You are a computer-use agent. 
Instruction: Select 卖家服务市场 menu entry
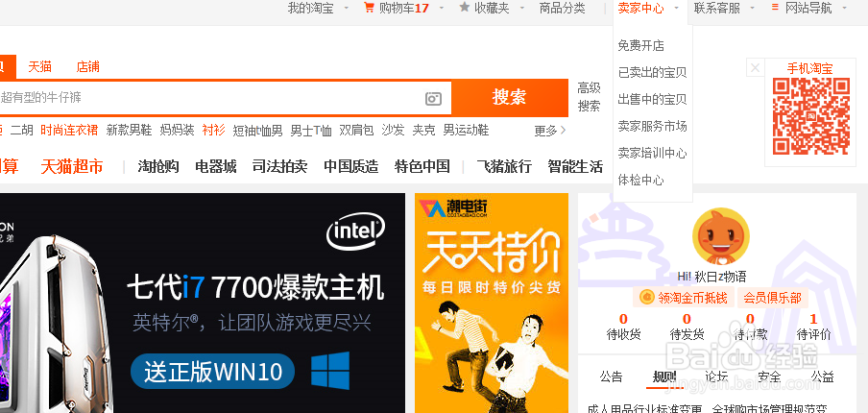point(652,126)
